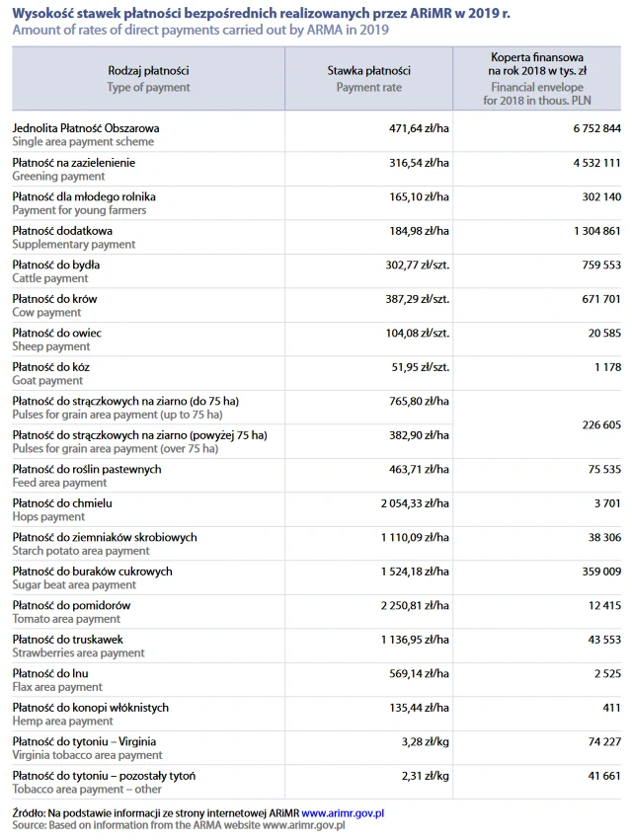
Task: Click the 2 250,81 zł/ha tomato rate
Action: pyautogui.click(x=414, y=605)
